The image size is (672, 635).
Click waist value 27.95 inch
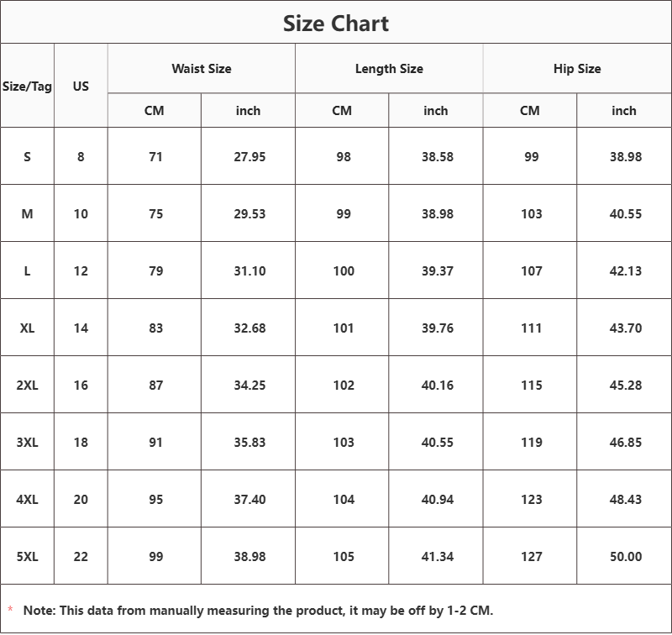[249, 157]
